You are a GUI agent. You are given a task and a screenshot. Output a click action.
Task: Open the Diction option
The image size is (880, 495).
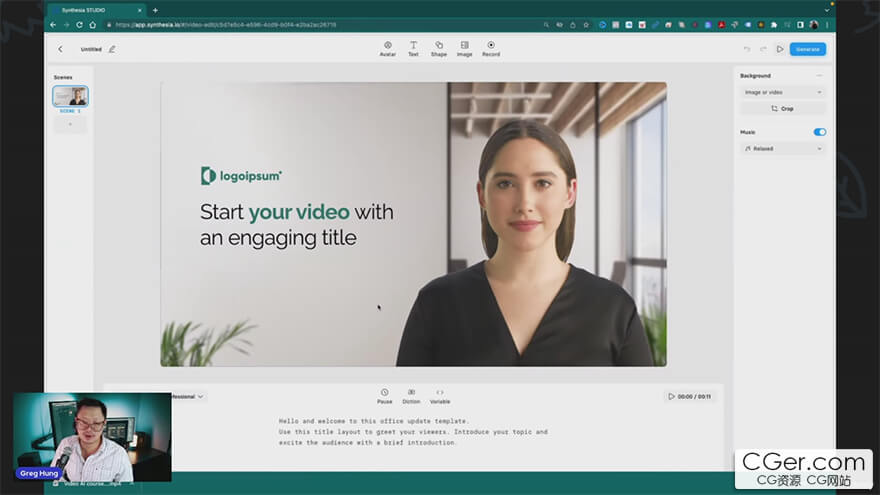click(x=411, y=395)
